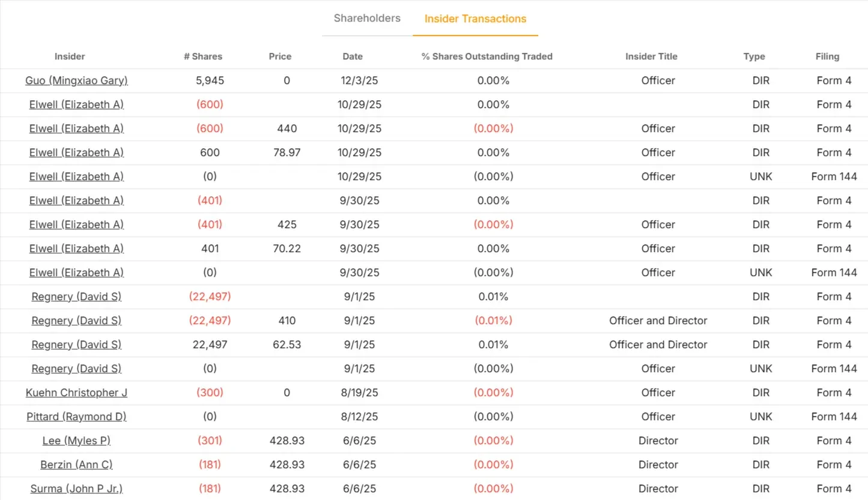The image size is (868, 500).
Task: Switch to the Shareholders tab
Action: click(x=367, y=18)
